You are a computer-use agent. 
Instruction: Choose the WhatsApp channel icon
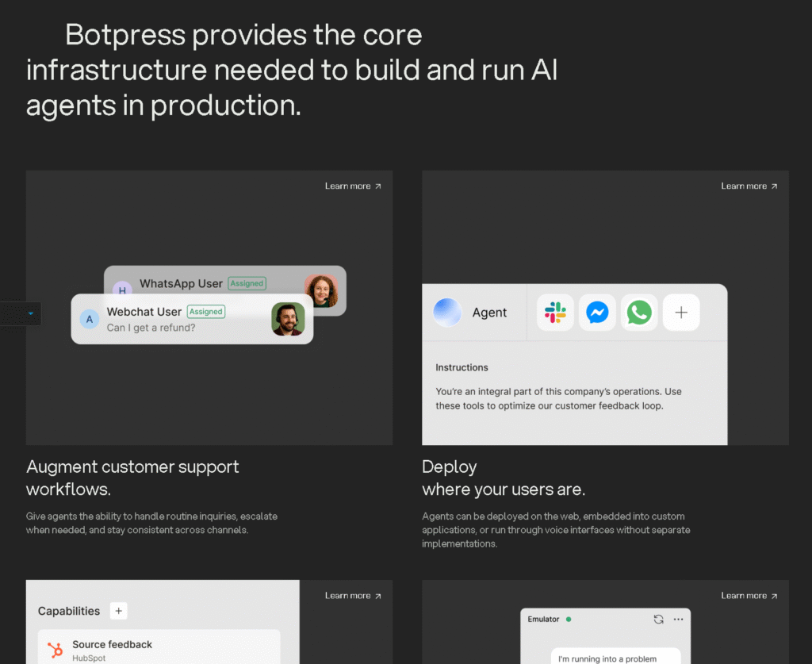pyautogui.click(x=639, y=313)
